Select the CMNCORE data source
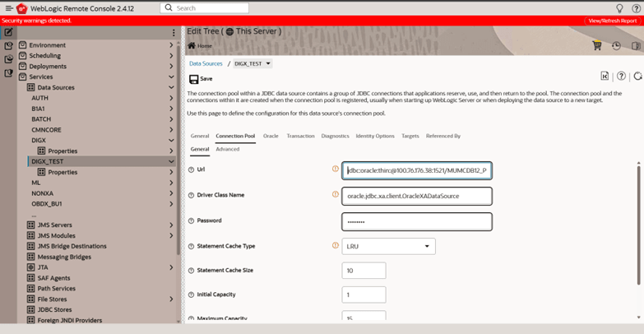 pyautogui.click(x=46, y=130)
